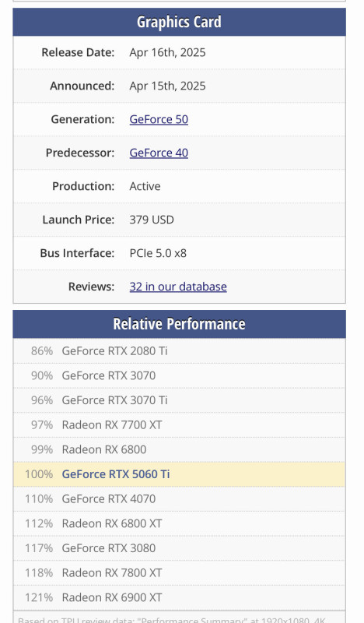This screenshot has width=364, height=623.
Task: Select the Radeon RX 7700 XT row
Action: [x=180, y=424]
